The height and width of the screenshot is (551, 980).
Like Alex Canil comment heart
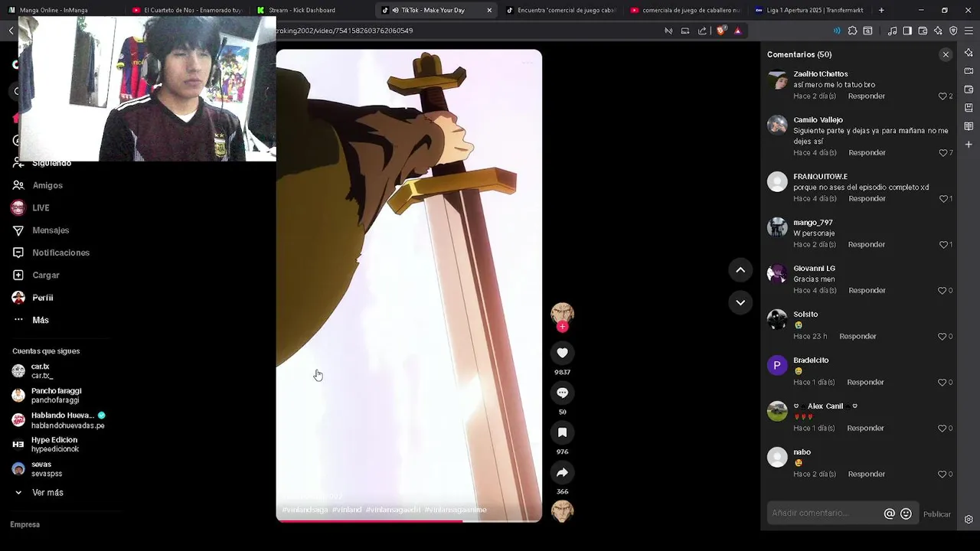click(942, 429)
